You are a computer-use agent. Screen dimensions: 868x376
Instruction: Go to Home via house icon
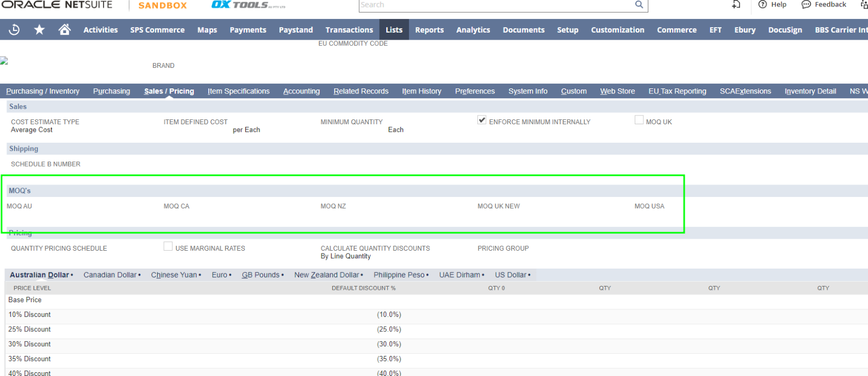[x=65, y=29]
